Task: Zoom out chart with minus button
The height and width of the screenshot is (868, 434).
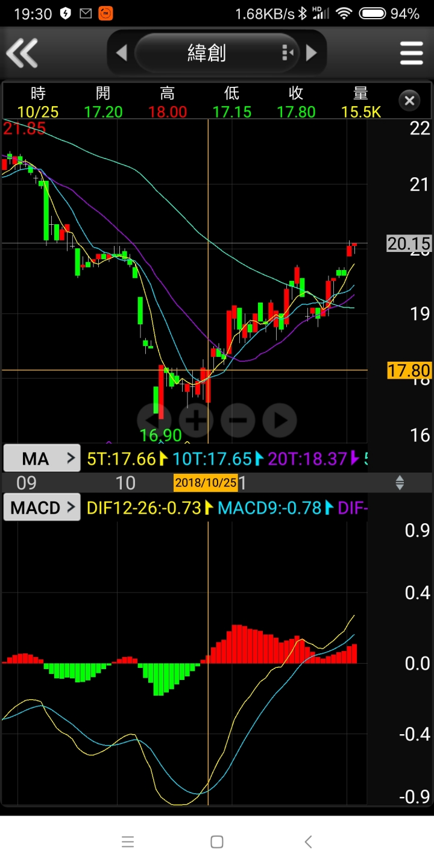Action: (238, 420)
